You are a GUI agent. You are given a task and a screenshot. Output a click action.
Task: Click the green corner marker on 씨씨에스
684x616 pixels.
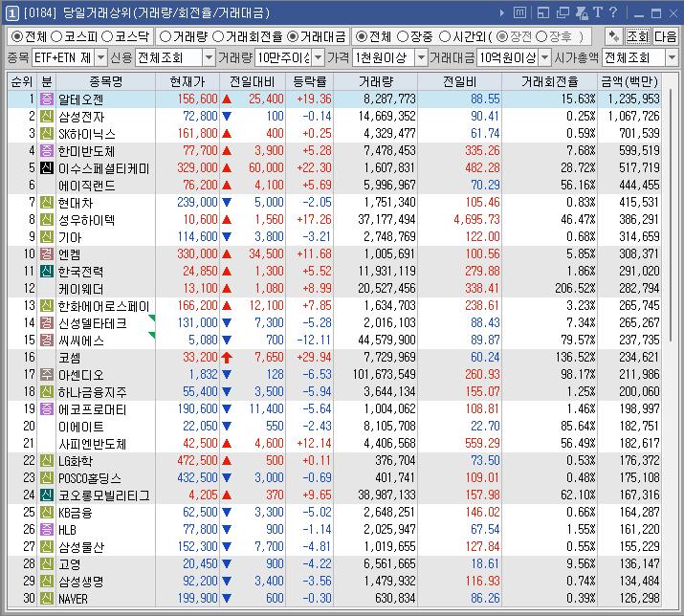(x=152, y=335)
